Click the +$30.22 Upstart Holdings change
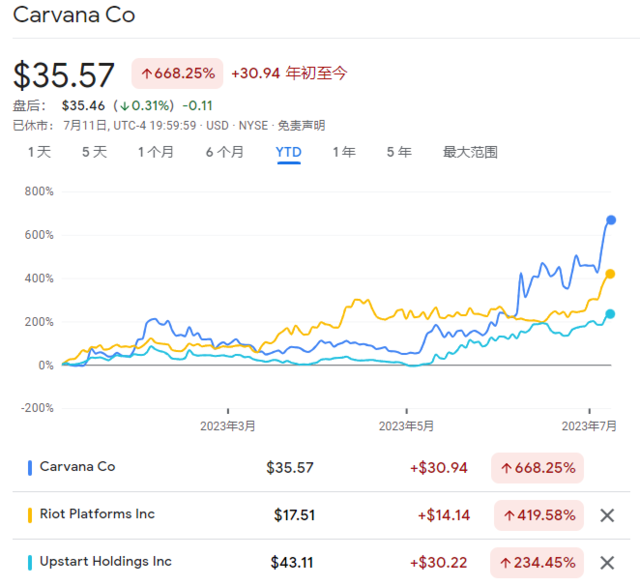The height and width of the screenshot is (586, 640). (x=438, y=562)
